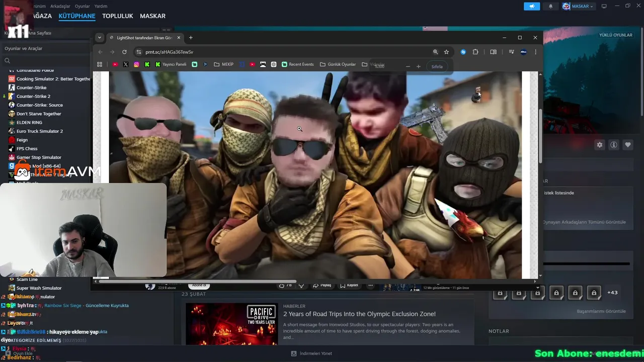Click the Steam announcements megaphone button
This screenshot has height=362, width=644.
532,7
